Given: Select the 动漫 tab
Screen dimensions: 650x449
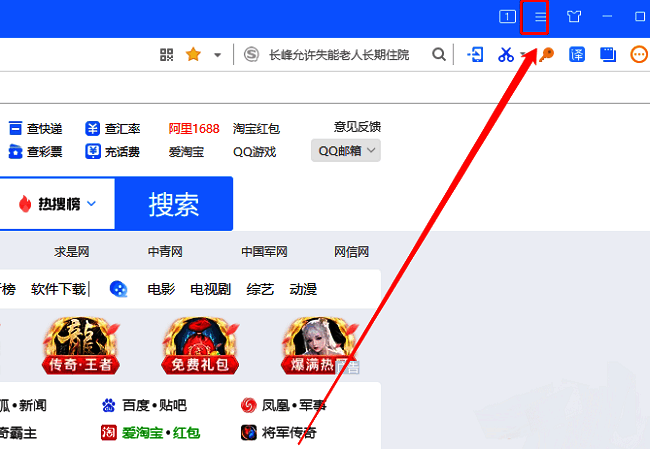Looking at the screenshot, I should 303,289.
